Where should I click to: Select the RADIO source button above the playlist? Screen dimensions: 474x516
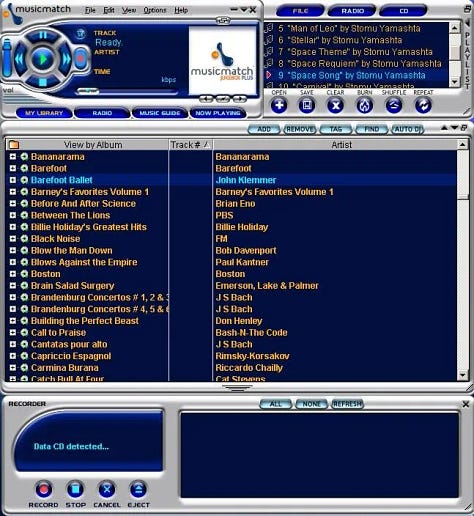(x=352, y=11)
